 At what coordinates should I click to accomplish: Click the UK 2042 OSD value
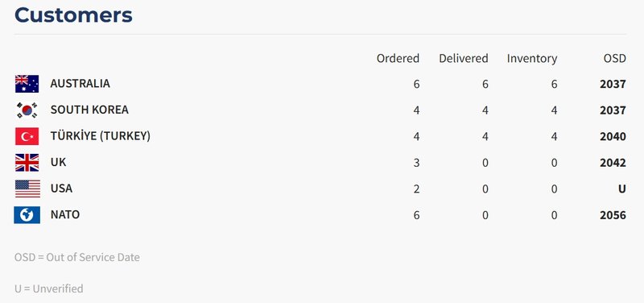(x=613, y=163)
